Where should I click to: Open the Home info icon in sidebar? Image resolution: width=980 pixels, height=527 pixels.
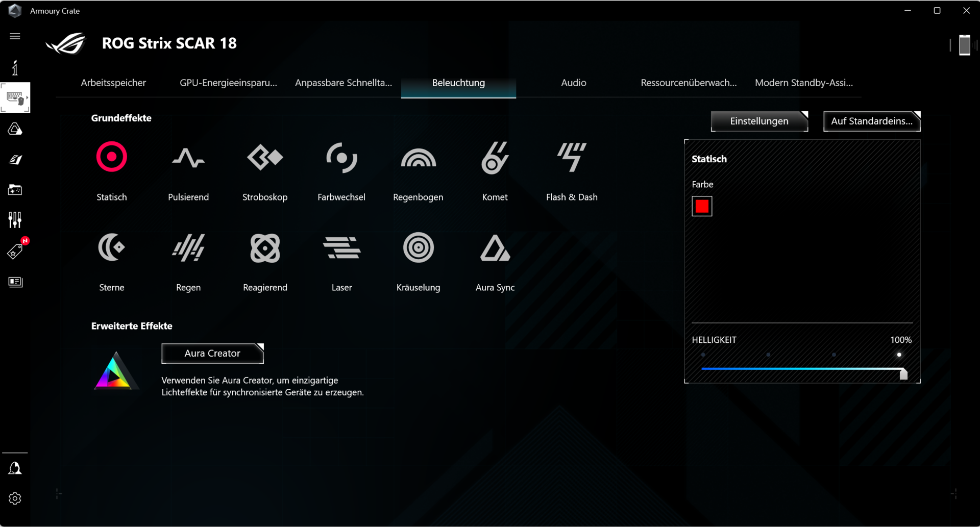tap(15, 67)
